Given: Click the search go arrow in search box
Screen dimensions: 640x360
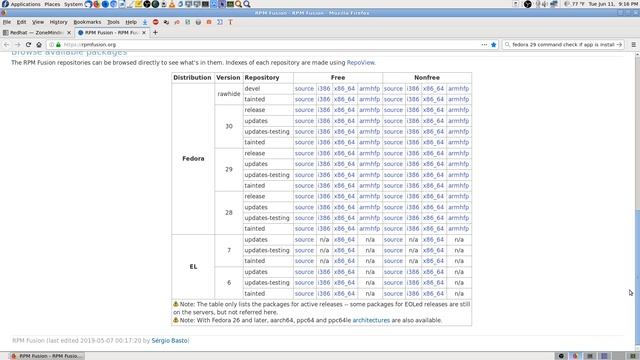Looking at the screenshot, I should (619, 44).
